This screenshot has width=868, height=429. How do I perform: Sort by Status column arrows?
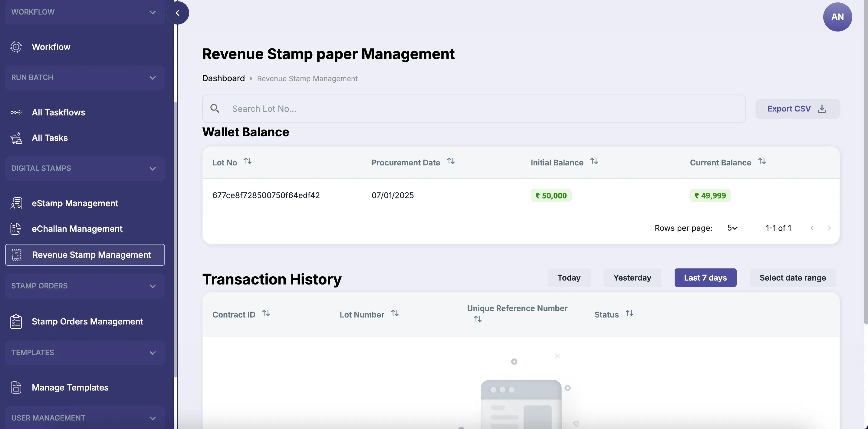click(x=630, y=313)
